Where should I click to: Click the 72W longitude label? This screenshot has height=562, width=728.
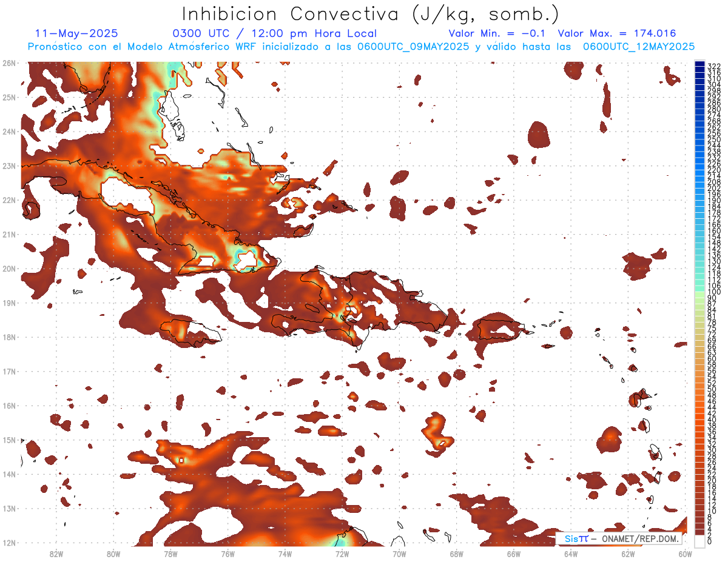(342, 554)
